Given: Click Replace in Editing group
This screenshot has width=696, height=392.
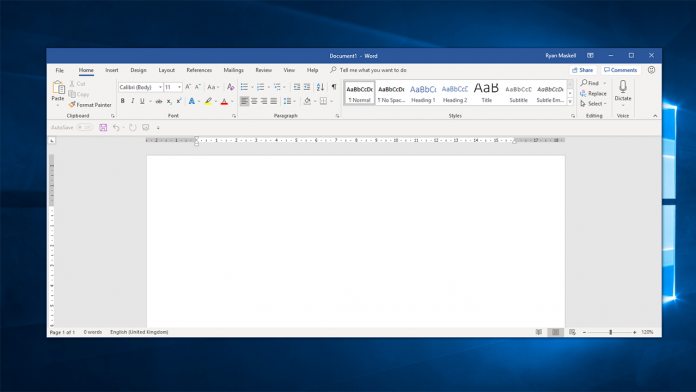Looking at the screenshot, I should tap(593, 93).
